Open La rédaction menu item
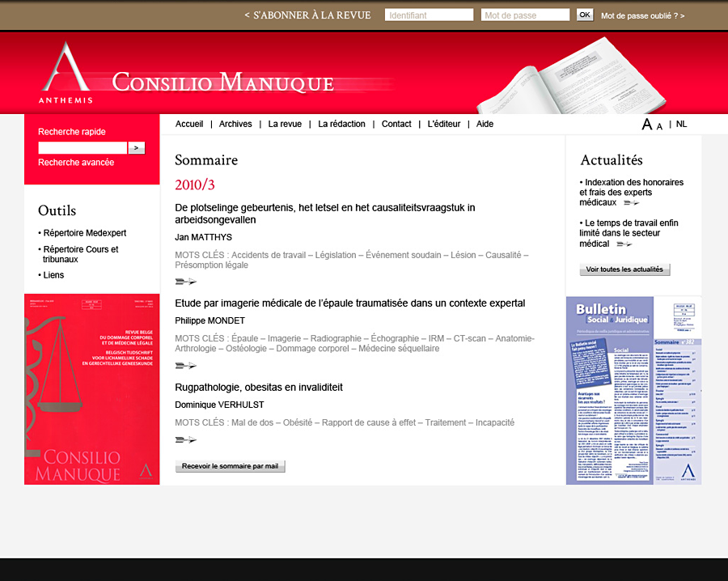 pyautogui.click(x=341, y=124)
